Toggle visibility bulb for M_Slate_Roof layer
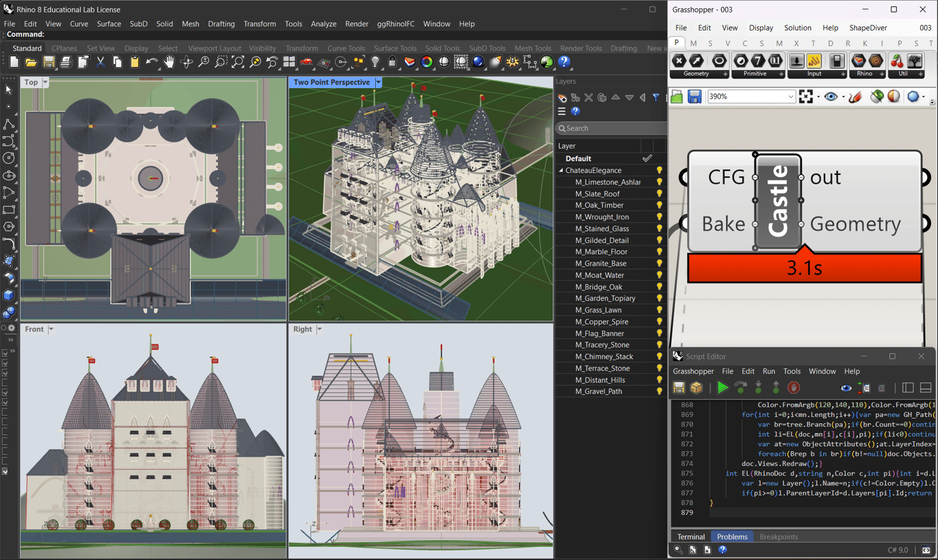The width and height of the screenshot is (938, 560). (659, 194)
